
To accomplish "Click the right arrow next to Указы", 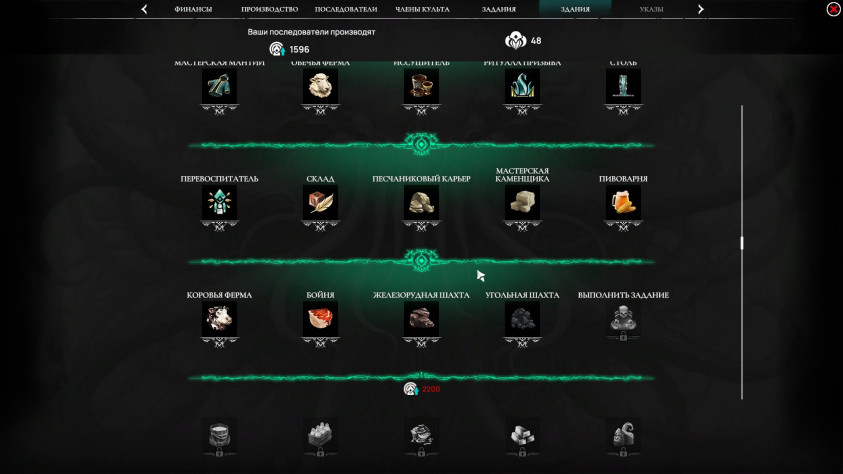I will click(701, 9).
